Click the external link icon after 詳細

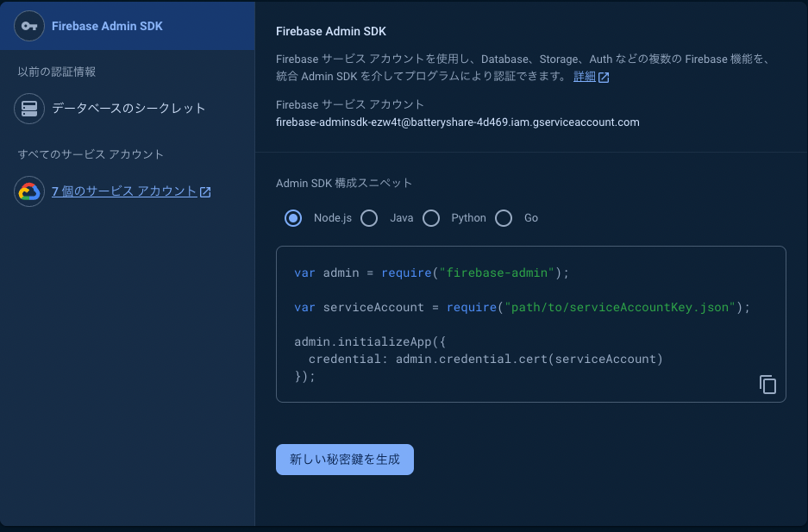(604, 78)
